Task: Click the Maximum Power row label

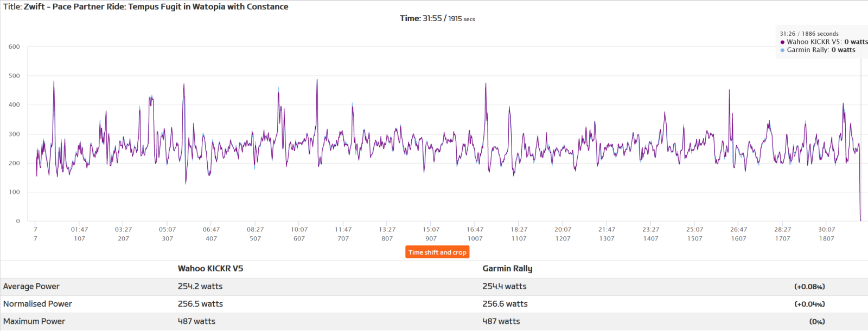Action: click(34, 321)
